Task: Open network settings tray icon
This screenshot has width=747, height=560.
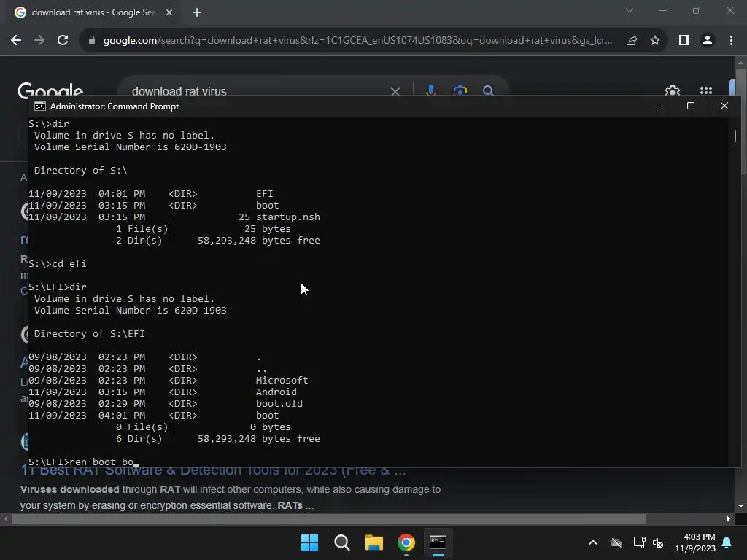Action: pos(639,542)
